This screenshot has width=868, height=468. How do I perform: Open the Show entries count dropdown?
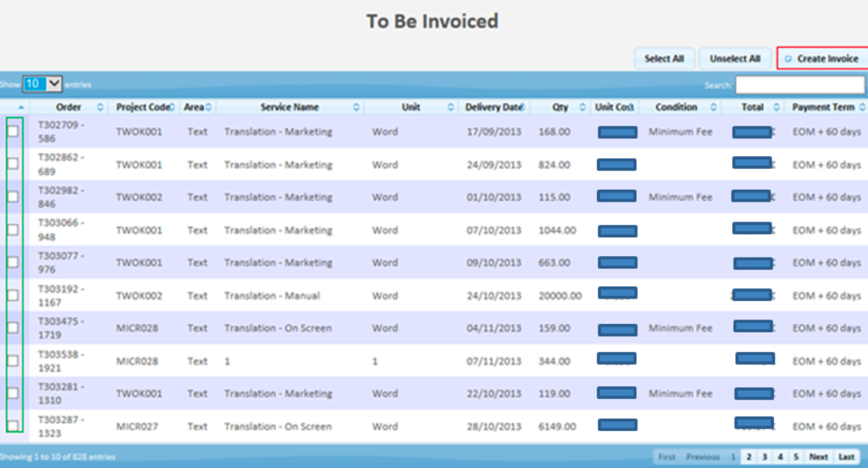click(43, 84)
